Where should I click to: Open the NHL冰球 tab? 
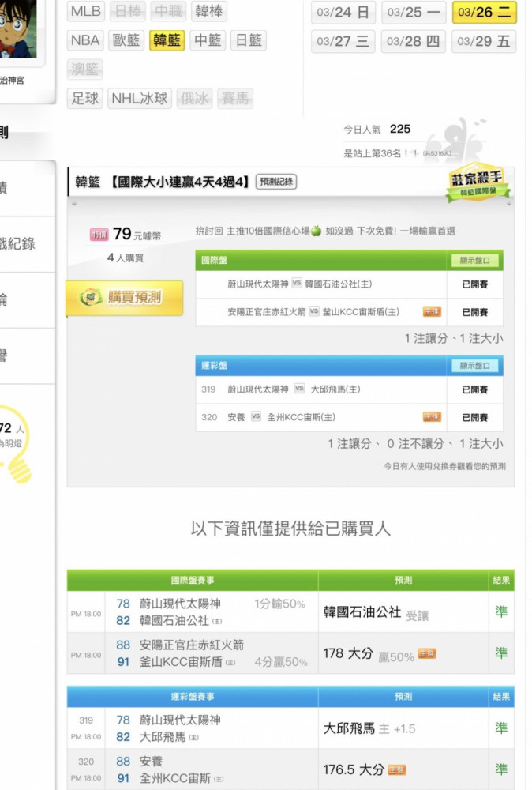(x=140, y=98)
